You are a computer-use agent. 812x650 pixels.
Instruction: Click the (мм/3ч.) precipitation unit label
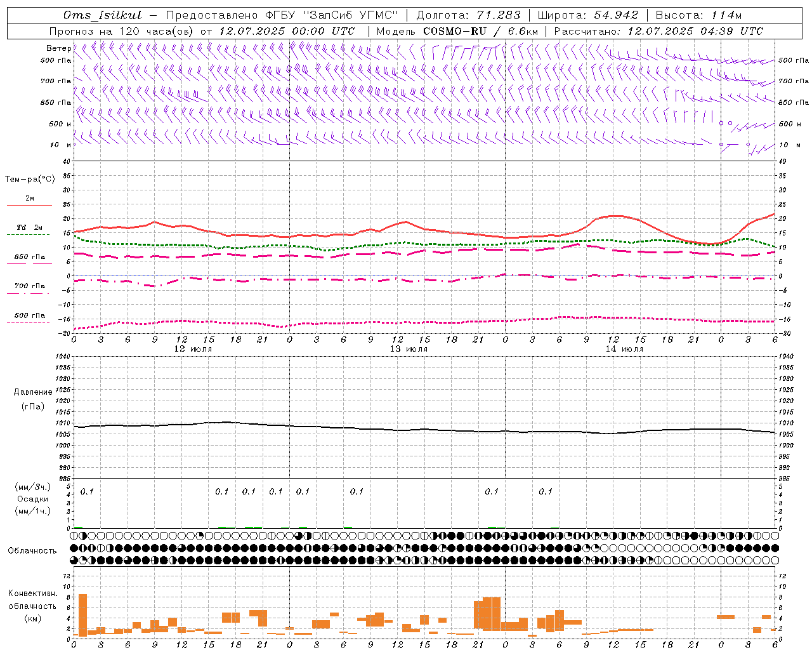[x=33, y=487]
